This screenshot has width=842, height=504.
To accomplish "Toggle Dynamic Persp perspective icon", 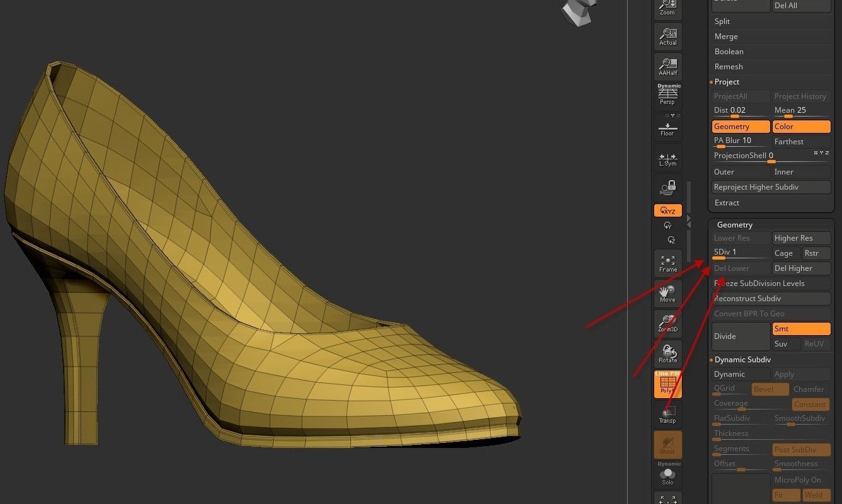I will point(667,95).
